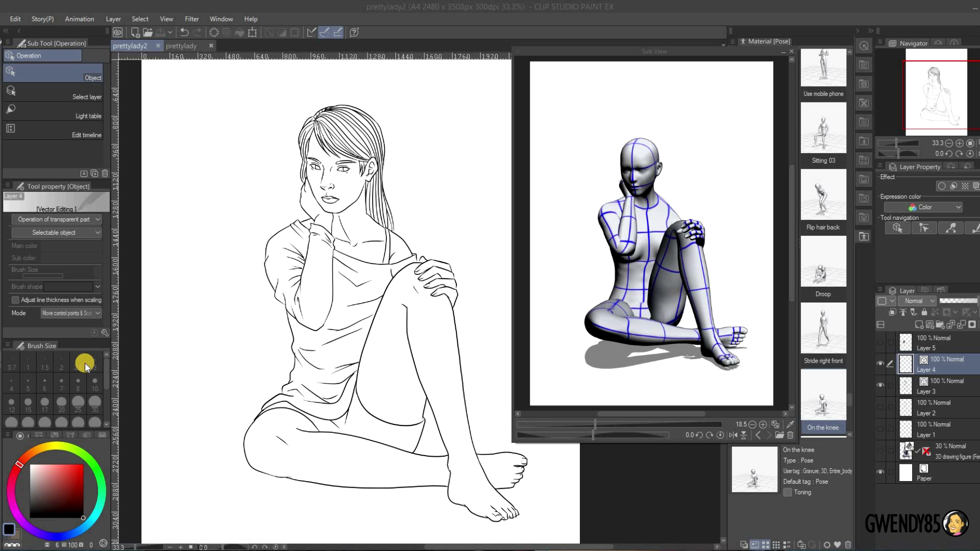The height and width of the screenshot is (551, 980).
Task: Click the Open file folder icon
Action: 148,32
